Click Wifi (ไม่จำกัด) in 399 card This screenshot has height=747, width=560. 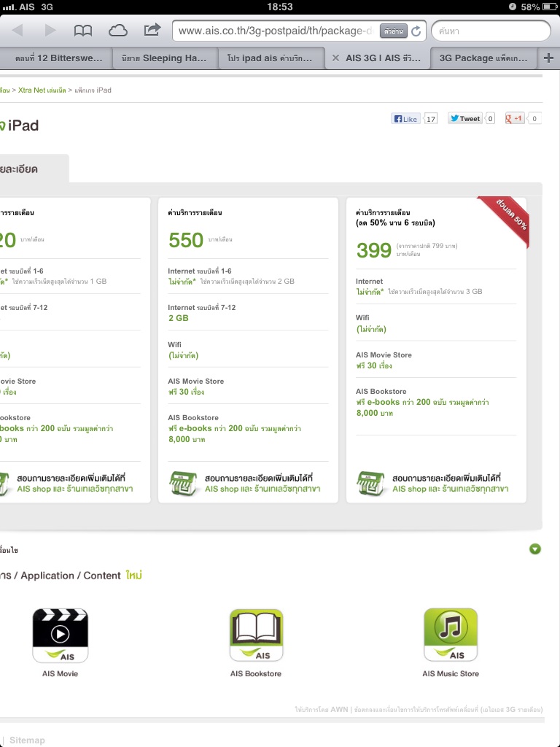[x=371, y=329]
